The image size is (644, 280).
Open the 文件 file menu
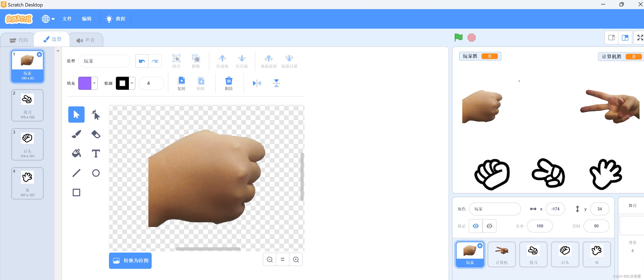(x=67, y=19)
